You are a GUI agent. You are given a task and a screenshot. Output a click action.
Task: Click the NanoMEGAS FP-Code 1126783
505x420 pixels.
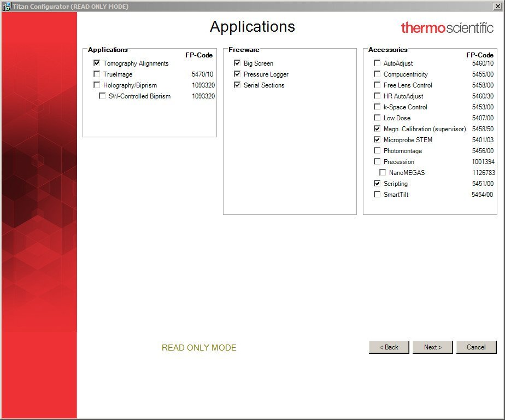484,173
